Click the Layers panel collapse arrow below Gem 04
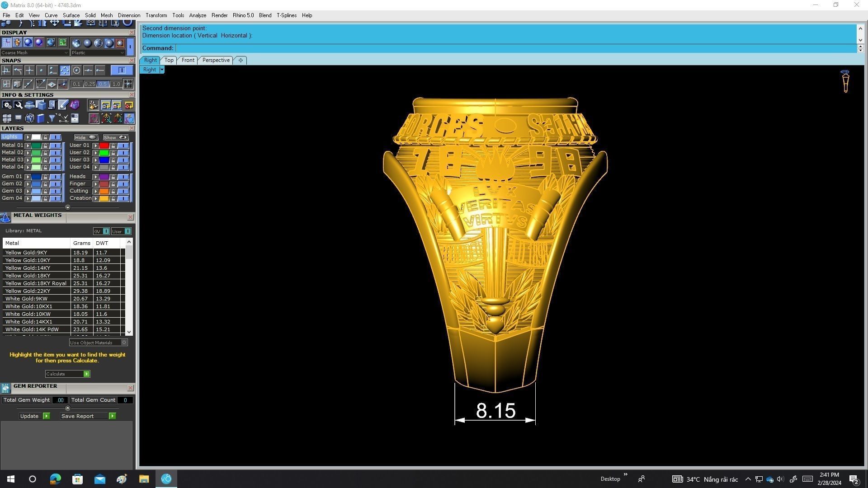868x488 pixels. [x=68, y=207]
